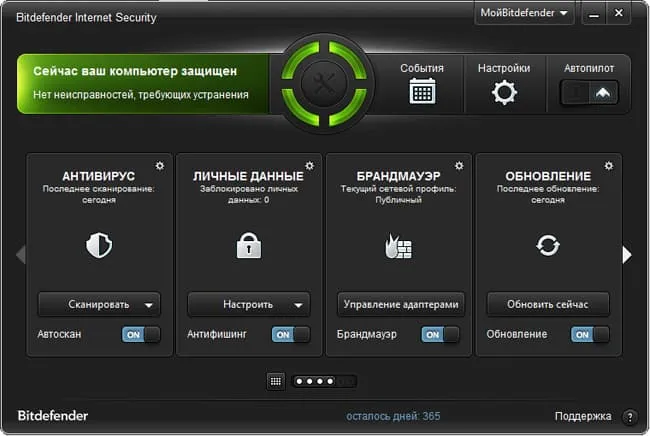Screen dimensions: 650x436
Task: Click the БРАНДМАУЭР module title
Action: pyautogui.click(x=398, y=176)
